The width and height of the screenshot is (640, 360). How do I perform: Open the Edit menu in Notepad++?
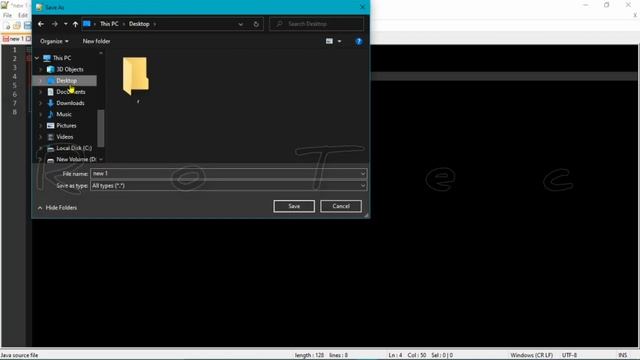(23, 15)
